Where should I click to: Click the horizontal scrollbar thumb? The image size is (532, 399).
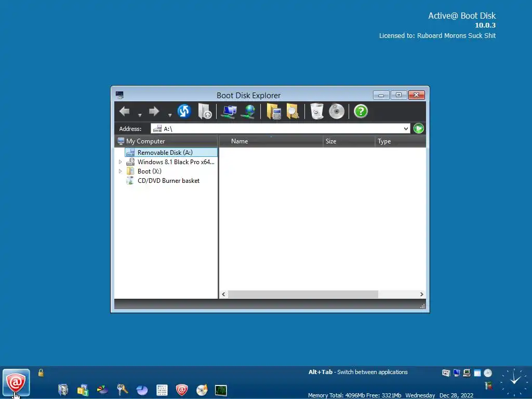[303, 294]
